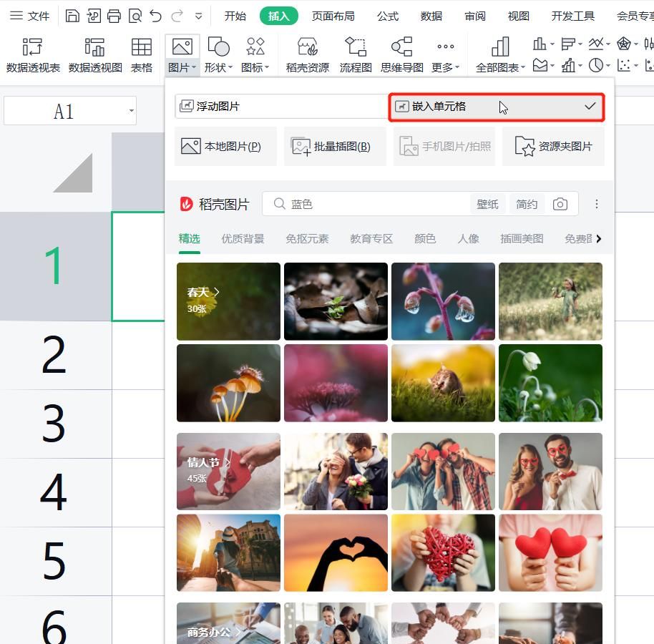Click the 图片 insert icon
Screen dimensions: 654x644
coord(182,47)
